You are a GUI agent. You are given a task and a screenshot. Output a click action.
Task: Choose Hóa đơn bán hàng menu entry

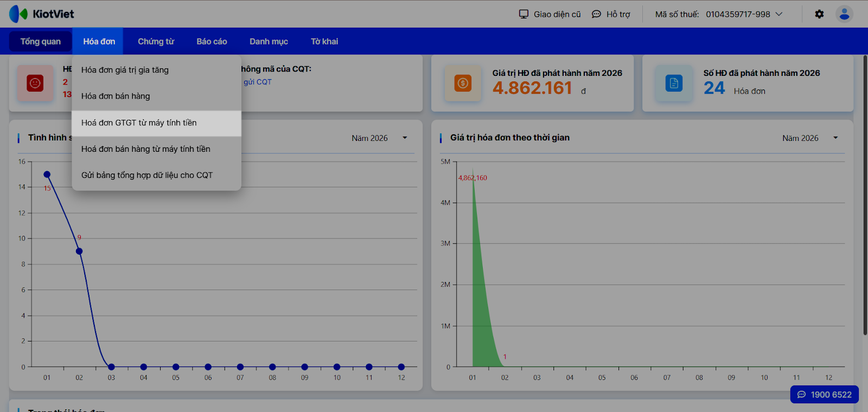pos(116,96)
